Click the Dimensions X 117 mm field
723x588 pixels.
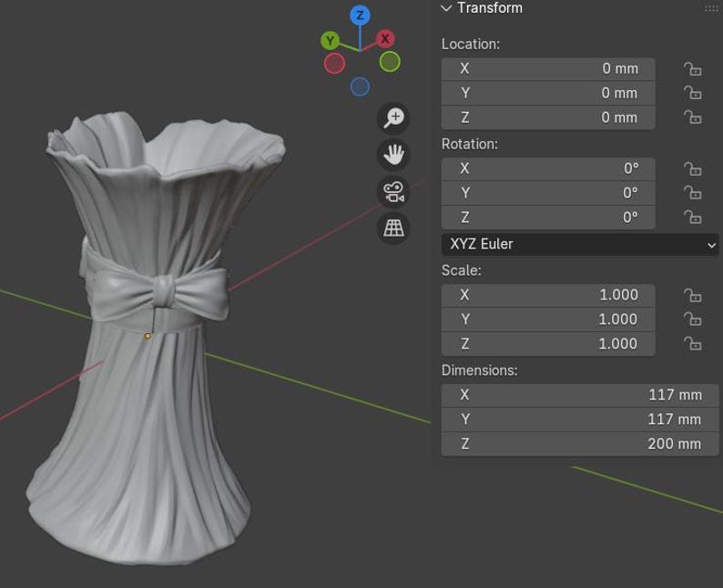click(x=580, y=395)
